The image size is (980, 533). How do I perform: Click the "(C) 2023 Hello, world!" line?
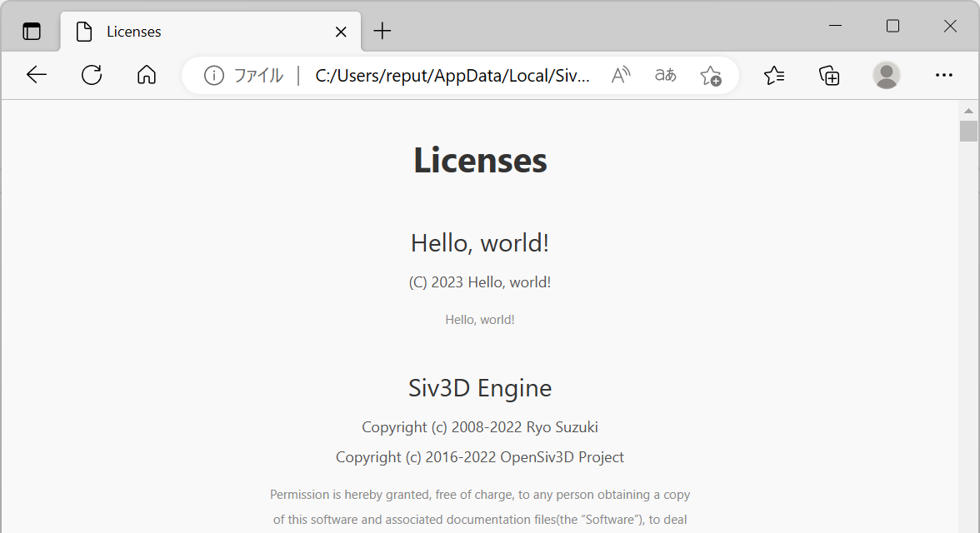coord(480,282)
